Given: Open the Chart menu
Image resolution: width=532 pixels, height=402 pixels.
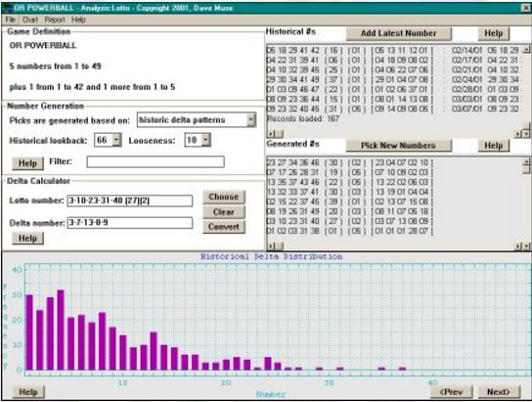Looking at the screenshot, I should (x=30, y=20).
